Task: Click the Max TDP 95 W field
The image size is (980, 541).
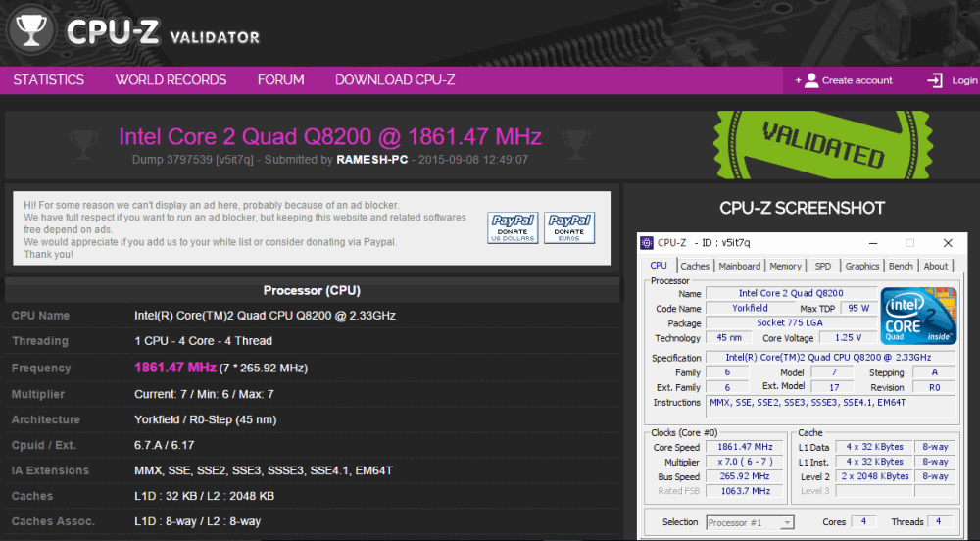Action: click(x=858, y=309)
